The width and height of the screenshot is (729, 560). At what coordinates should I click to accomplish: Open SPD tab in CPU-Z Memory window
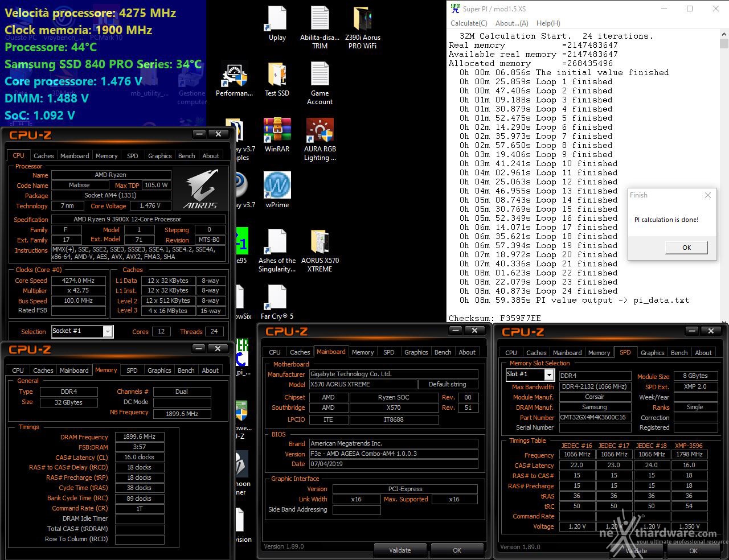tap(132, 370)
